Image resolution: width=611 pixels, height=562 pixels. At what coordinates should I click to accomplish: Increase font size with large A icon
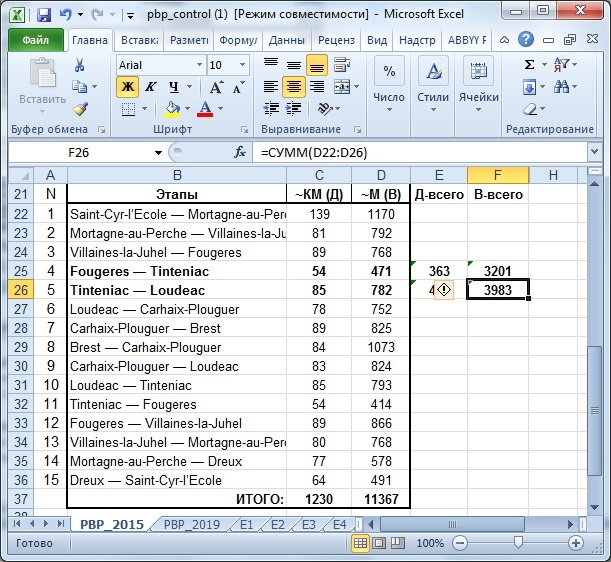point(216,87)
